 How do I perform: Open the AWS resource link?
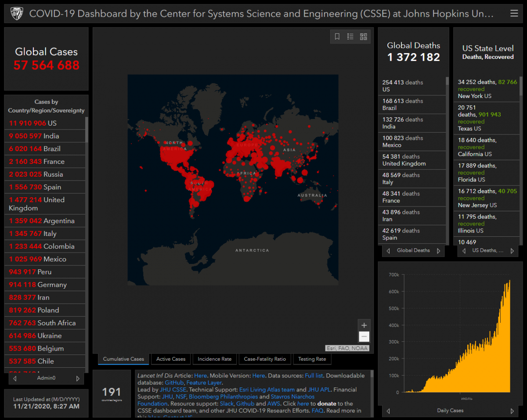(274, 404)
